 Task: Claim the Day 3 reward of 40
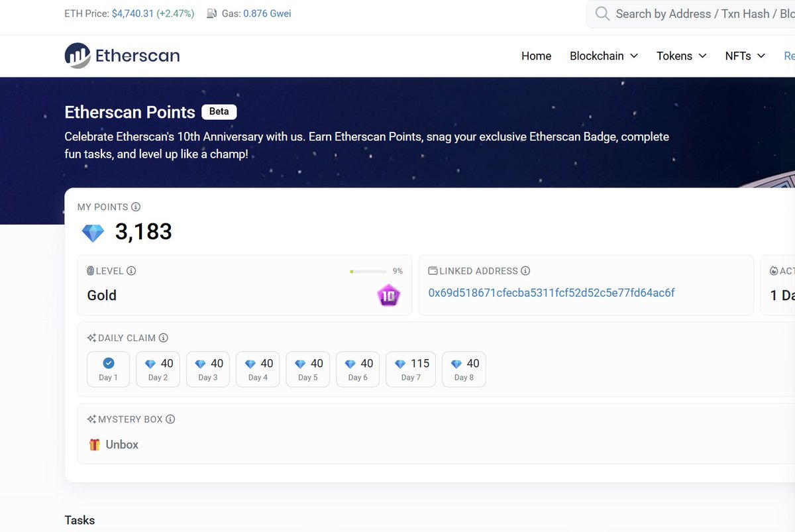pyautogui.click(x=208, y=369)
